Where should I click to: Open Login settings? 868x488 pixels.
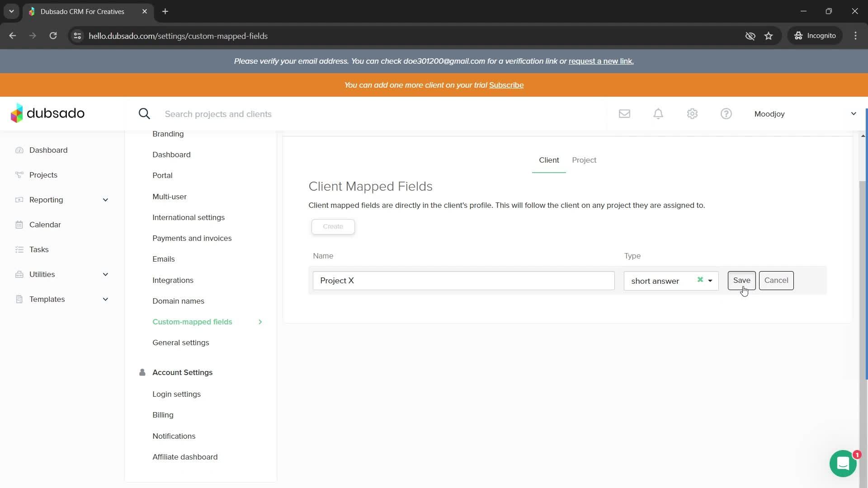(176, 394)
